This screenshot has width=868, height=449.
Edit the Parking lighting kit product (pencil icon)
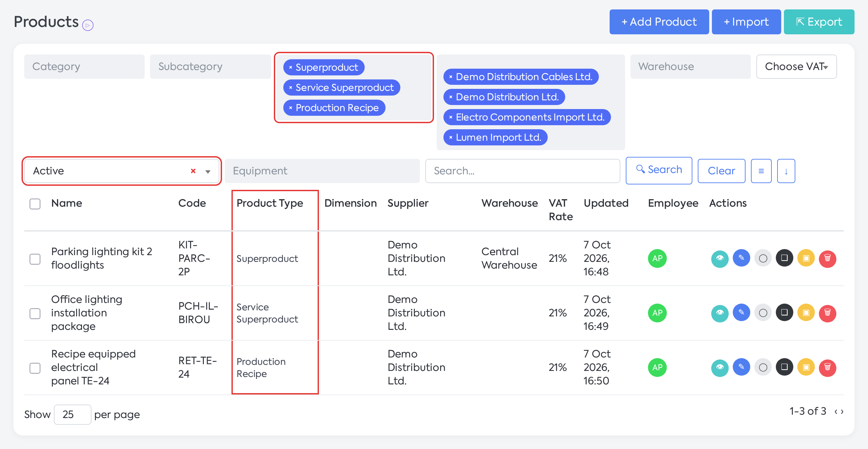tap(741, 258)
